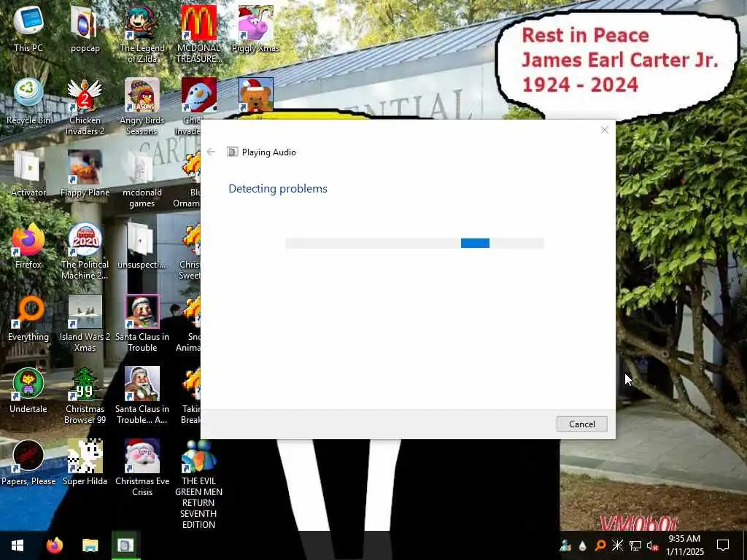The height and width of the screenshot is (560, 747).
Task: Click the Detecting problems progress bar
Action: (x=414, y=244)
